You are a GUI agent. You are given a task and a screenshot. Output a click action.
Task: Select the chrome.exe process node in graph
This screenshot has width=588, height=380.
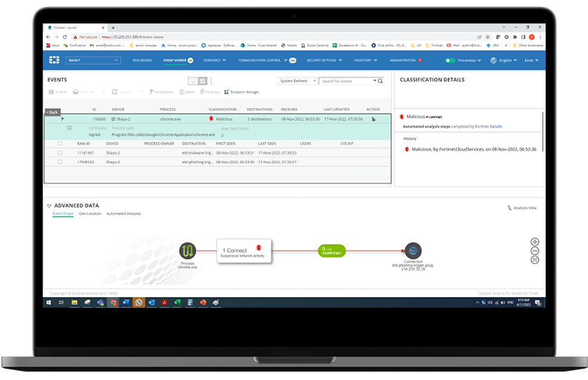point(187,251)
